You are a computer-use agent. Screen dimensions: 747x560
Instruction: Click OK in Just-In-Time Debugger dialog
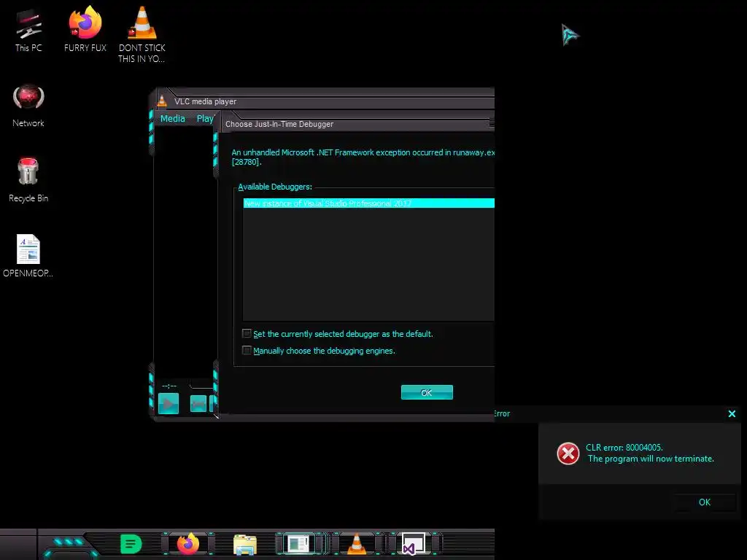click(x=427, y=392)
